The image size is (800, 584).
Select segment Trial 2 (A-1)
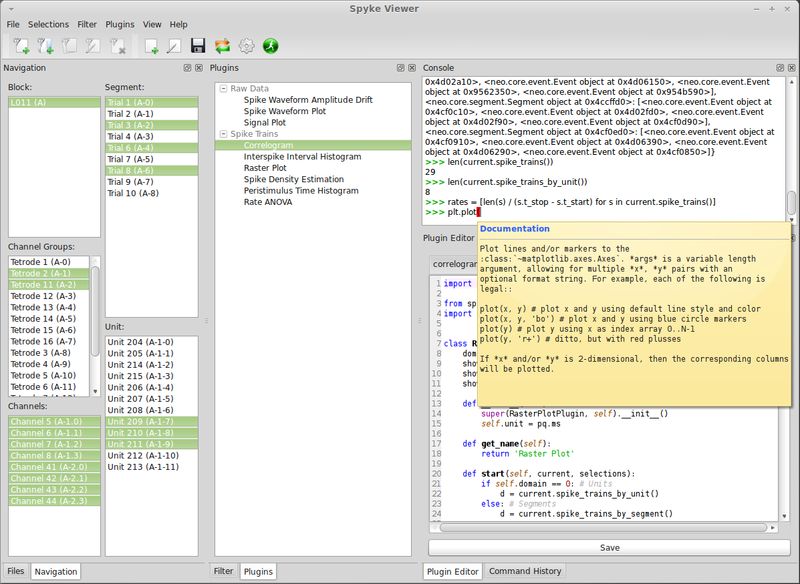pyautogui.click(x=152, y=113)
